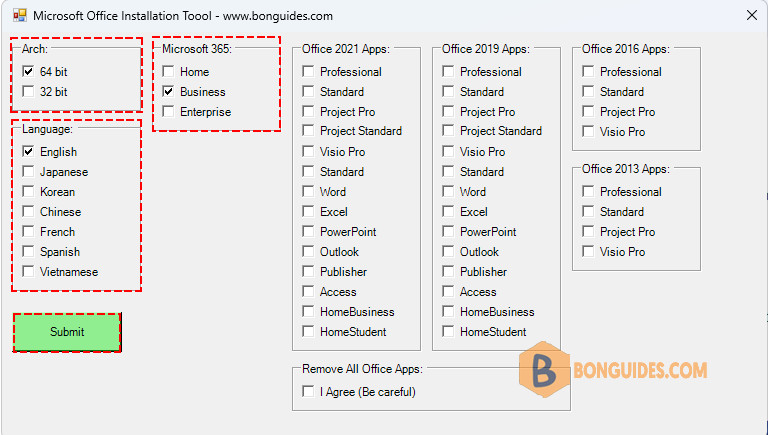Tick Office 2013 Project Pro
Viewport: 768px width, 435px height.
tap(588, 231)
